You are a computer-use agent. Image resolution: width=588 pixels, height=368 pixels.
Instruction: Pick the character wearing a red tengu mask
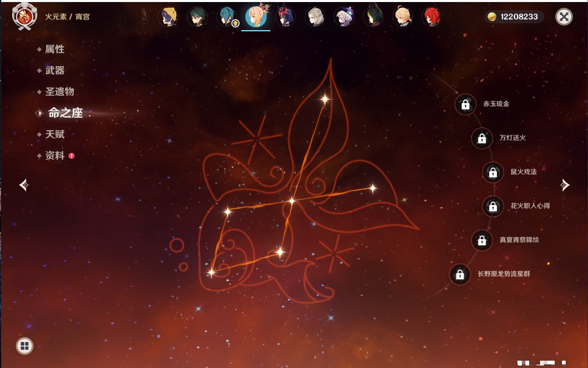pos(285,17)
